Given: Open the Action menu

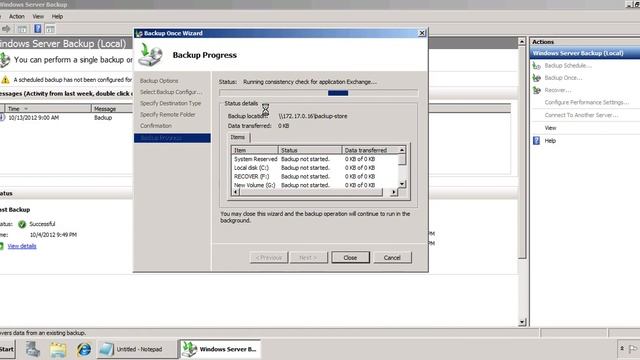Looking at the screenshot, I should [x=17, y=16].
